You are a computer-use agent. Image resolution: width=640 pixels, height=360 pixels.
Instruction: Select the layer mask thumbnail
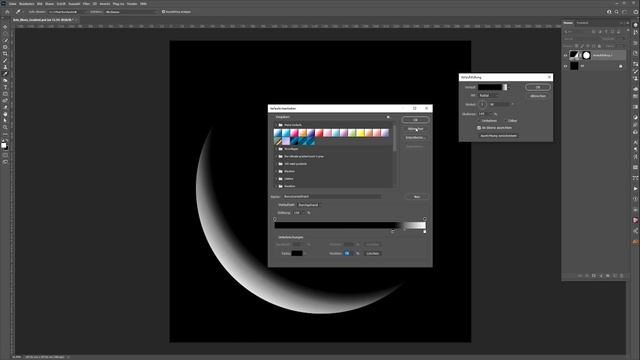(x=587, y=55)
